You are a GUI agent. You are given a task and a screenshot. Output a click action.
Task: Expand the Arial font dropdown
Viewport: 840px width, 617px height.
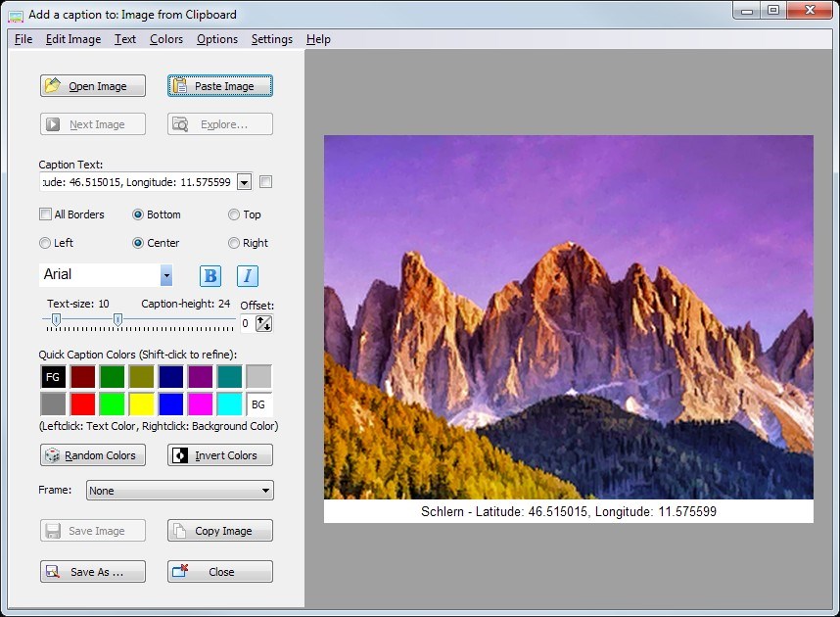[166, 275]
